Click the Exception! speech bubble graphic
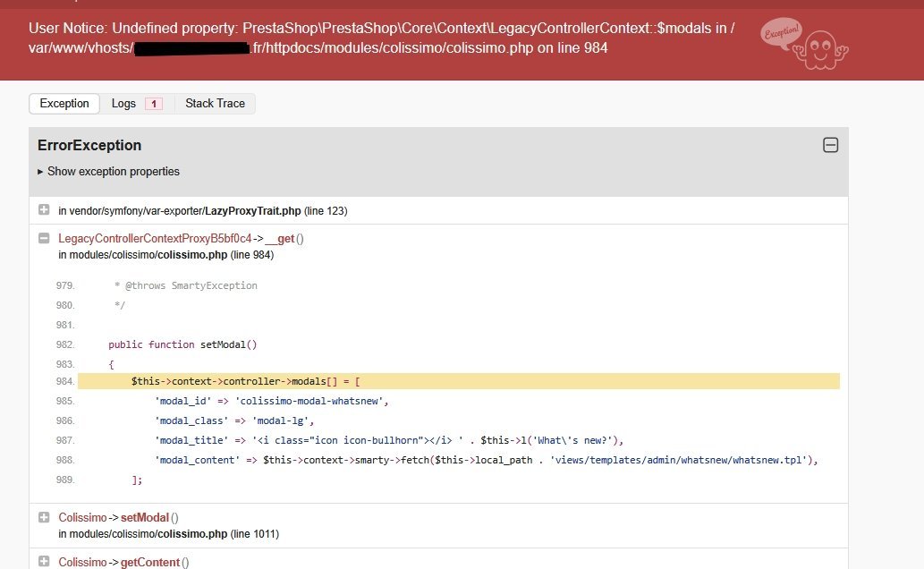 tap(781, 33)
